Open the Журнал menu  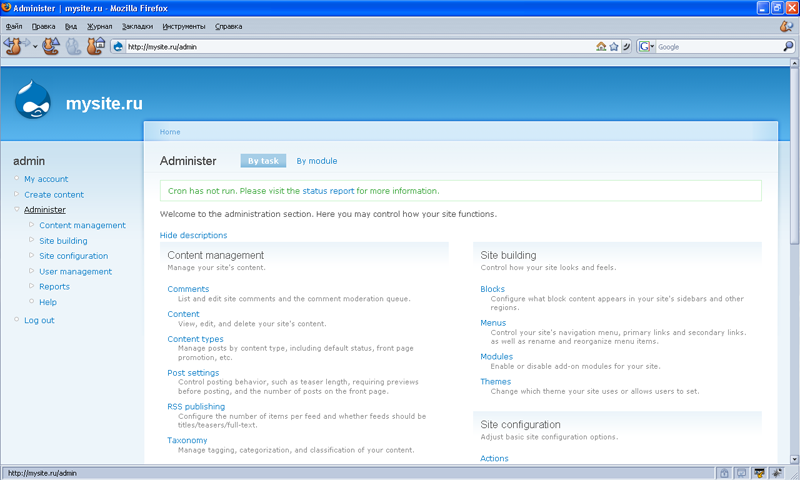coord(99,26)
